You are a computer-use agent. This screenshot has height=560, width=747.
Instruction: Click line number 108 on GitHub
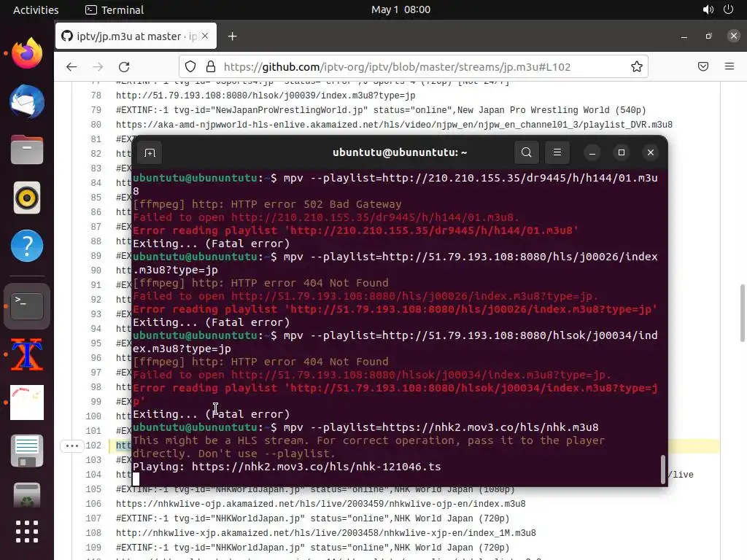93,533
